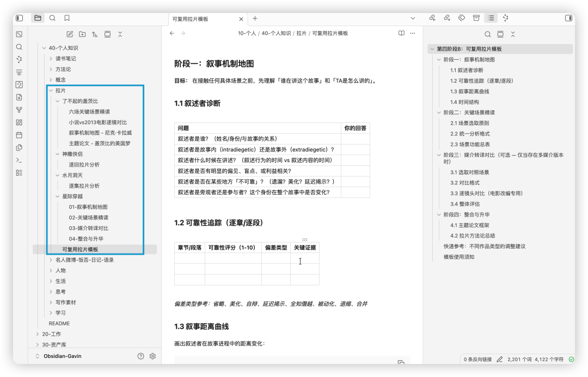This screenshot has height=377, width=588.
Task: Click 10-个人 in the breadcrumb path
Action: (x=247, y=33)
